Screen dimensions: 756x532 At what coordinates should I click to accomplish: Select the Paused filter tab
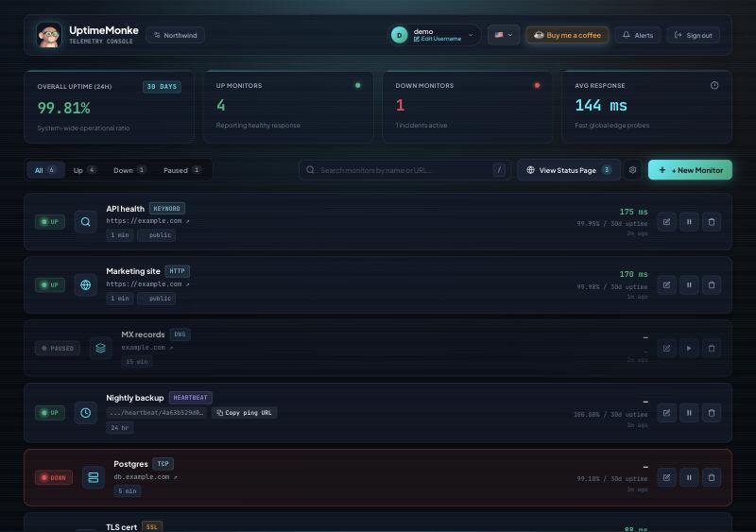tap(182, 170)
